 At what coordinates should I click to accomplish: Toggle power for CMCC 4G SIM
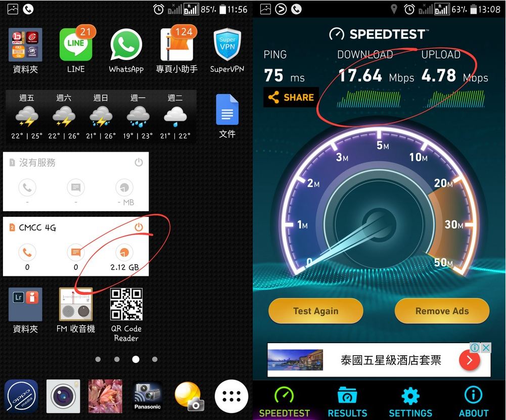[x=139, y=227]
